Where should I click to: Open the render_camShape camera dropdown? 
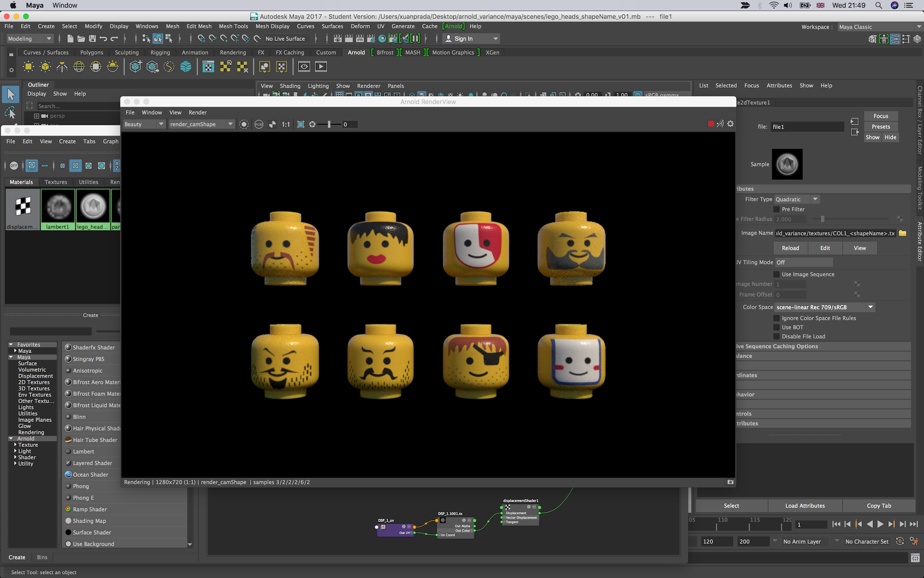point(201,124)
